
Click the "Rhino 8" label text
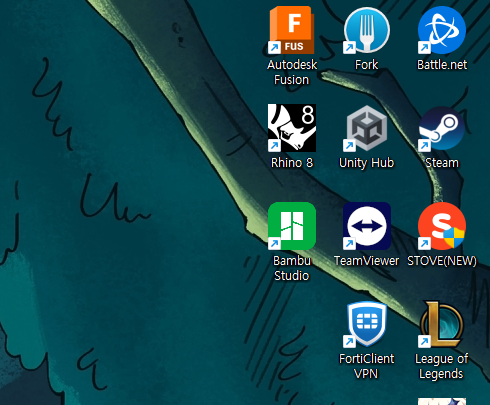[292, 163]
